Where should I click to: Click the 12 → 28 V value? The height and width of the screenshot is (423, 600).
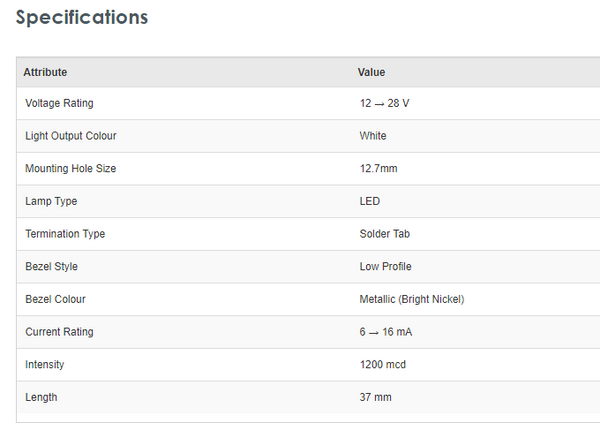tap(384, 103)
